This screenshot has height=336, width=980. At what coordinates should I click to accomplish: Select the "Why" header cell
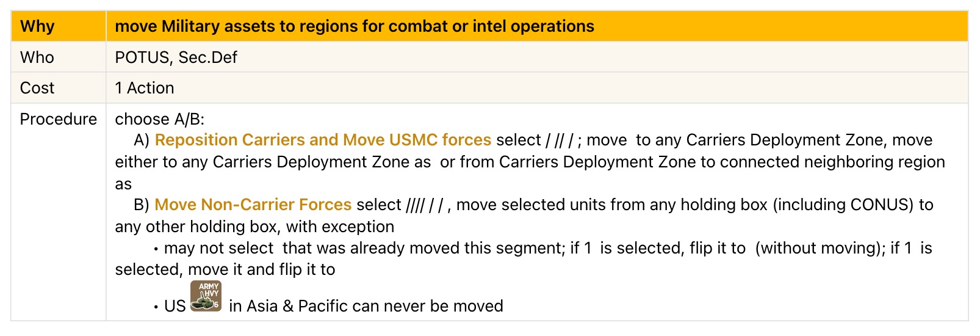[37, 26]
